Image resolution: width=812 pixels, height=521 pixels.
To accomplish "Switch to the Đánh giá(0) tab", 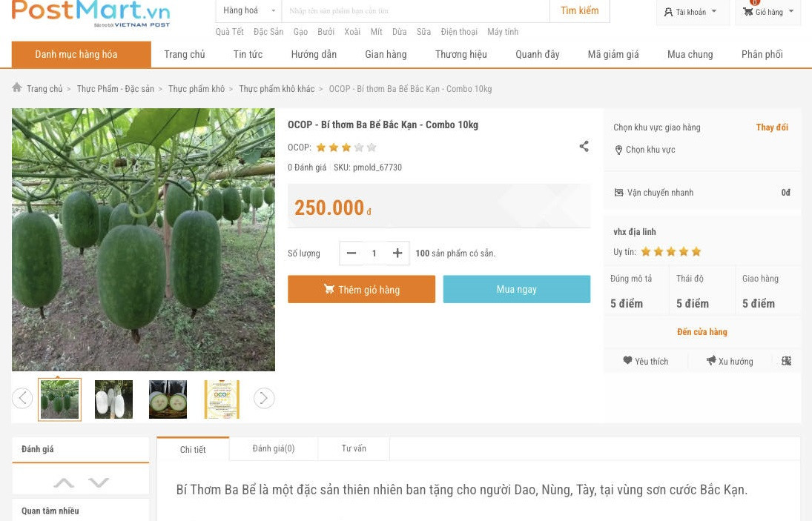I will click(x=273, y=448).
